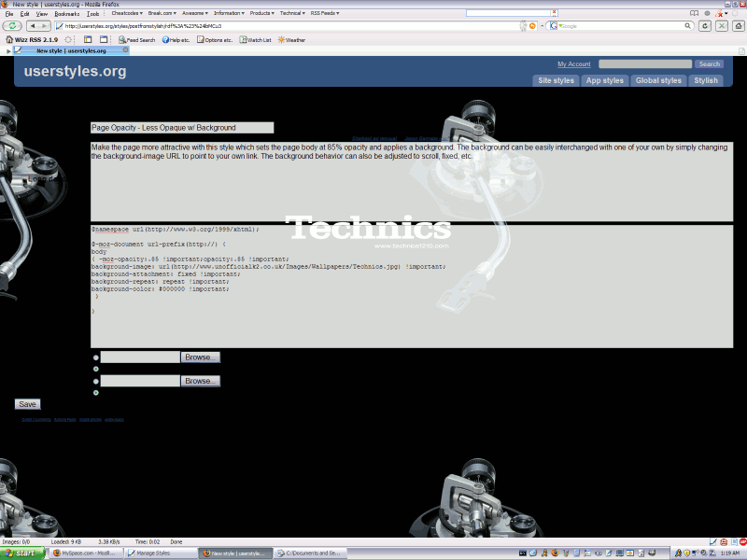This screenshot has width=747, height=560.
Task: Click the first Browse... button
Action: [201, 357]
